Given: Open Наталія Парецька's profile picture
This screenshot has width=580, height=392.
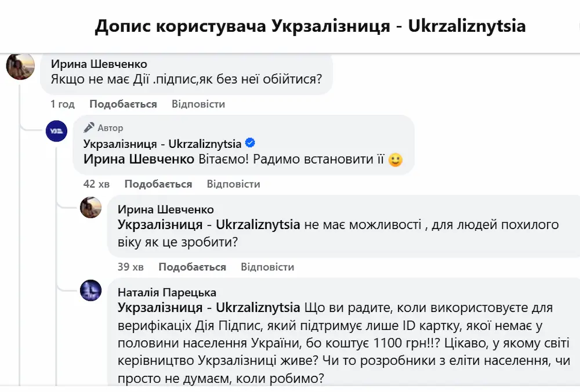Looking at the screenshot, I should click(91, 290).
